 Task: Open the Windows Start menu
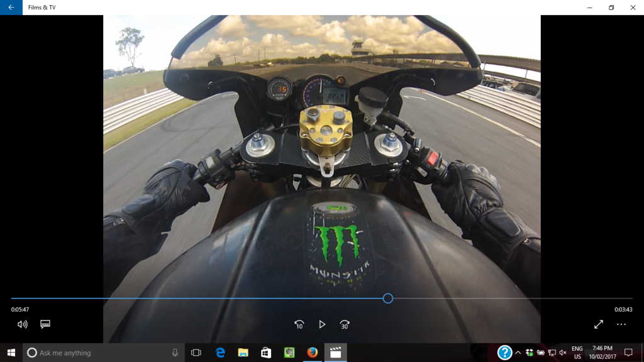click(11, 353)
